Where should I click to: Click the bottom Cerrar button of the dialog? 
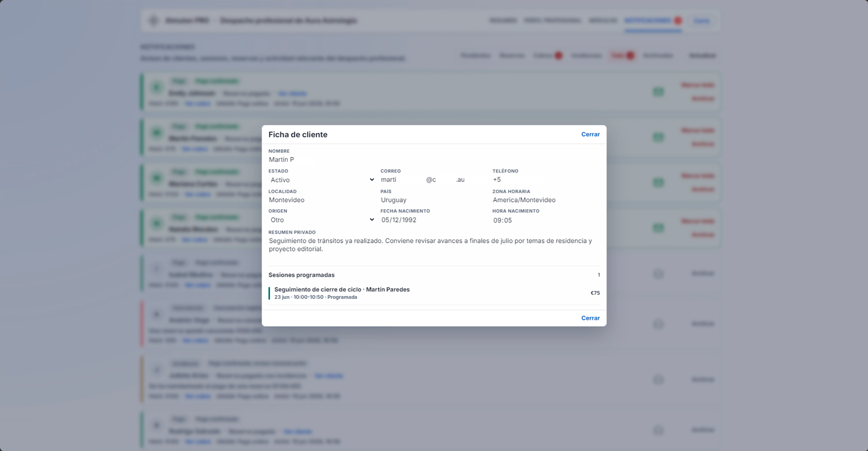(590, 318)
